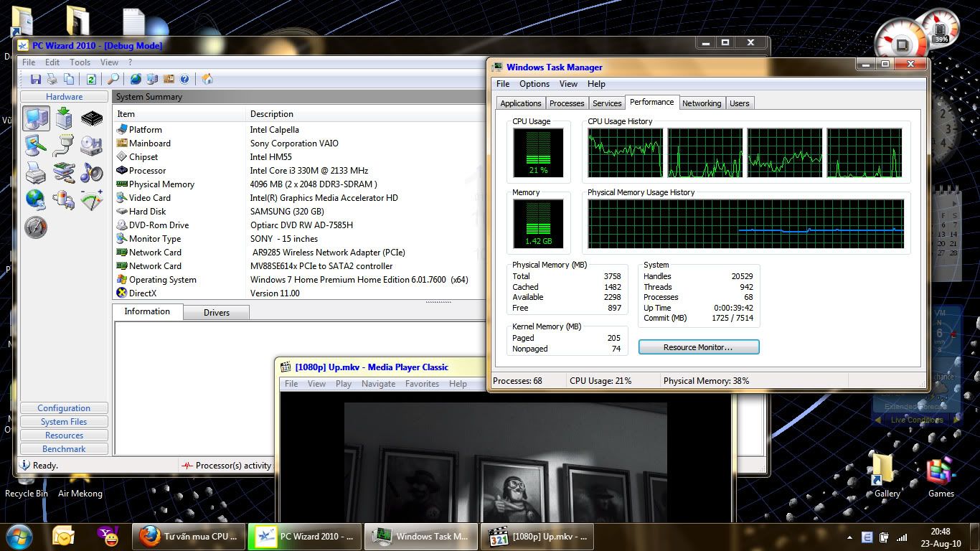Image resolution: width=980 pixels, height=551 pixels.
Task: Select the round speedometer gauge icon in Hardware panel
Action: (x=36, y=227)
